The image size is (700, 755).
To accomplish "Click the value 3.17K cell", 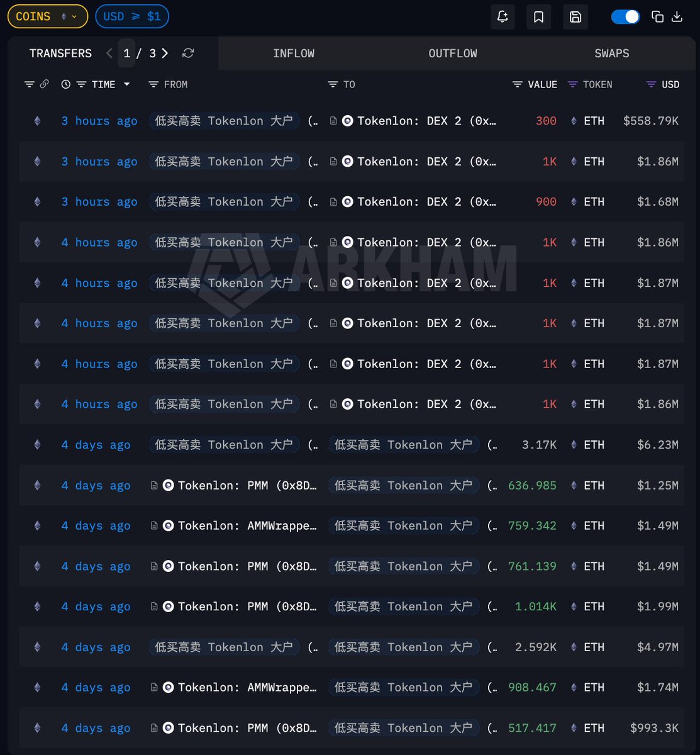I will [x=539, y=445].
